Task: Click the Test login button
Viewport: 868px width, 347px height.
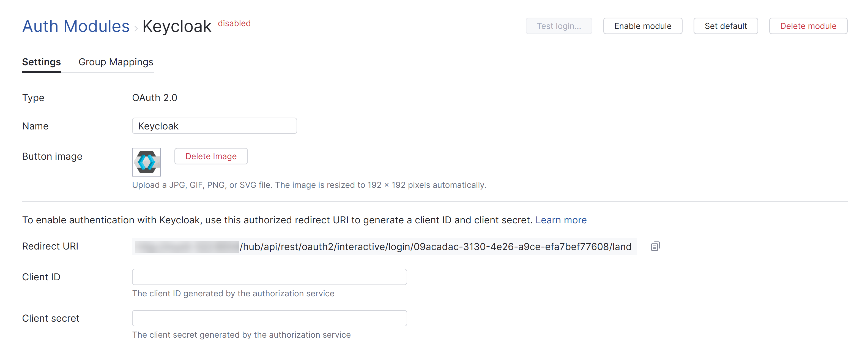Action: 559,26
